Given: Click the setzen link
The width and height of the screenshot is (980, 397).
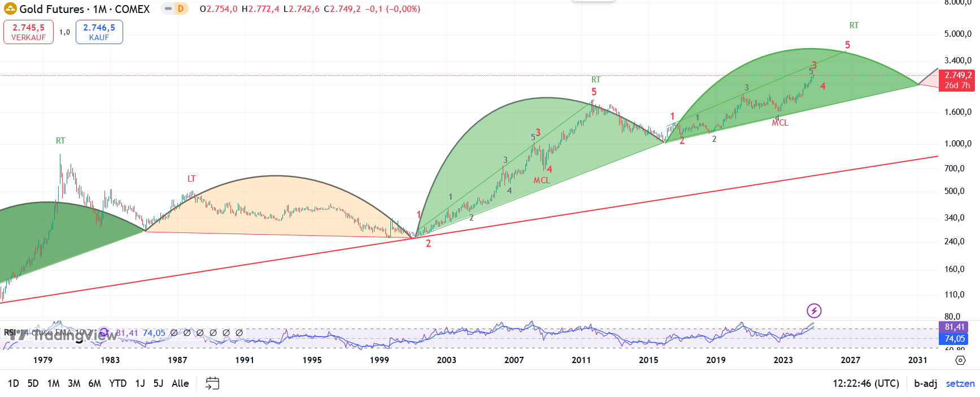Looking at the screenshot, I should click(960, 383).
